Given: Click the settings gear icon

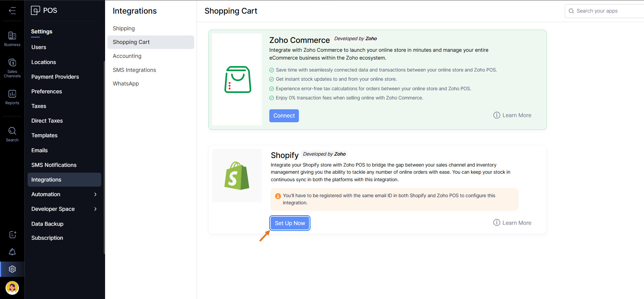Looking at the screenshot, I should click(12, 269).
